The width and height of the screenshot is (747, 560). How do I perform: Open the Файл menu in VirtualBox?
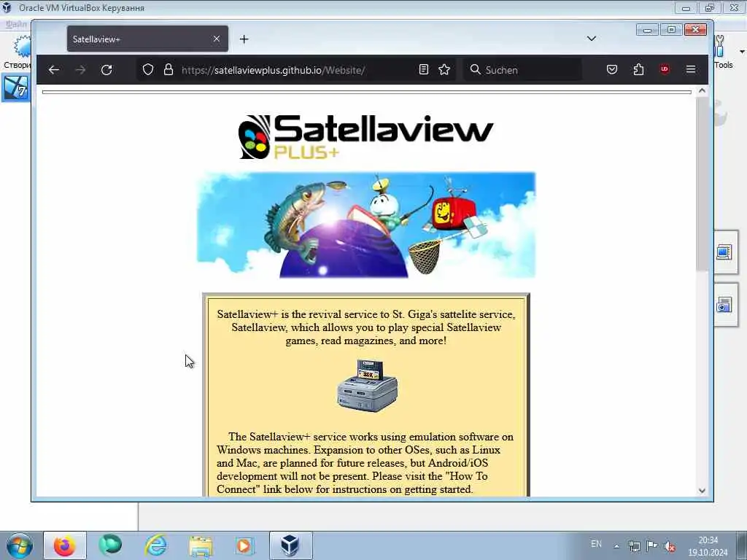coord(16,24)
